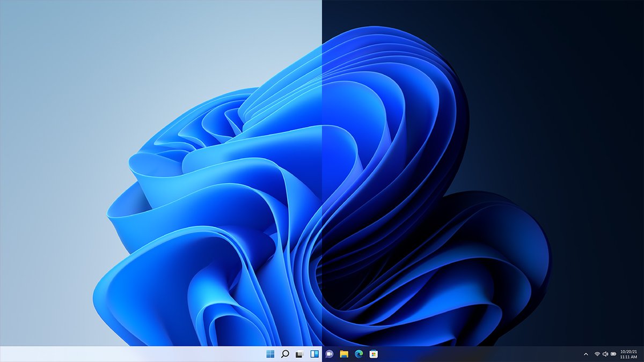Open taskbar Search
644x362 pixels.
tap(286, 354)
